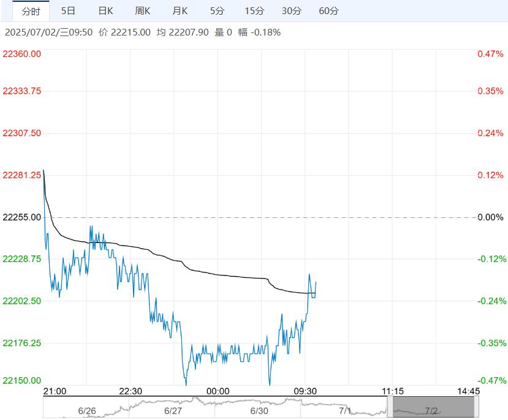Open the 月K monthly chart tab
Viewport: 508px width, 420px height.
pyautogui.click(x=180, y=11)
